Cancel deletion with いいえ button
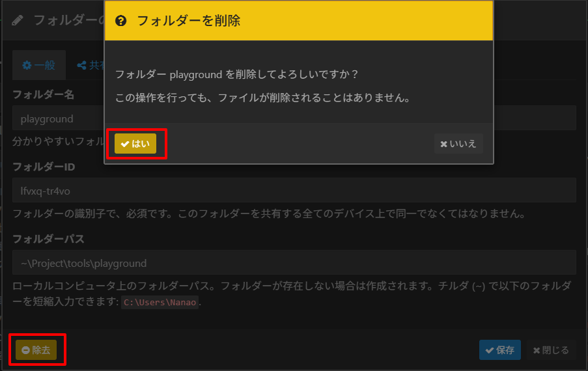Image resolution: width=588 pixels, height=371 pixels. point(458,144)
